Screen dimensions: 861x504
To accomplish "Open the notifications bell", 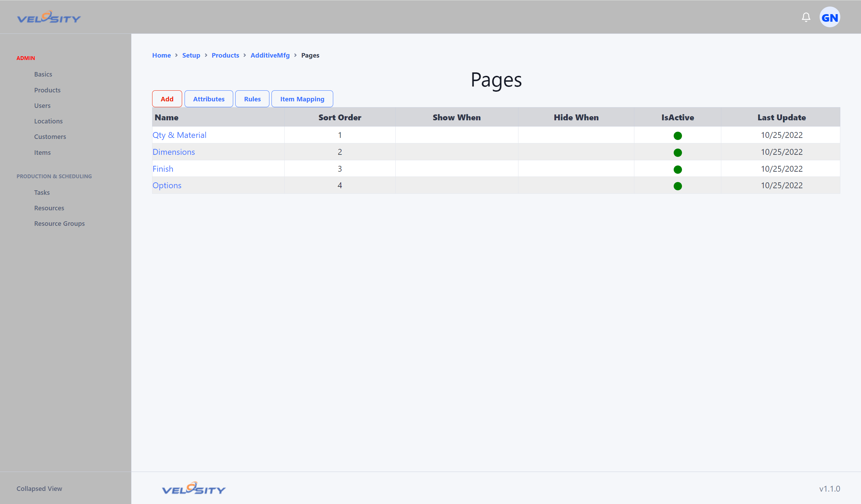I will (x=806, y=17).
